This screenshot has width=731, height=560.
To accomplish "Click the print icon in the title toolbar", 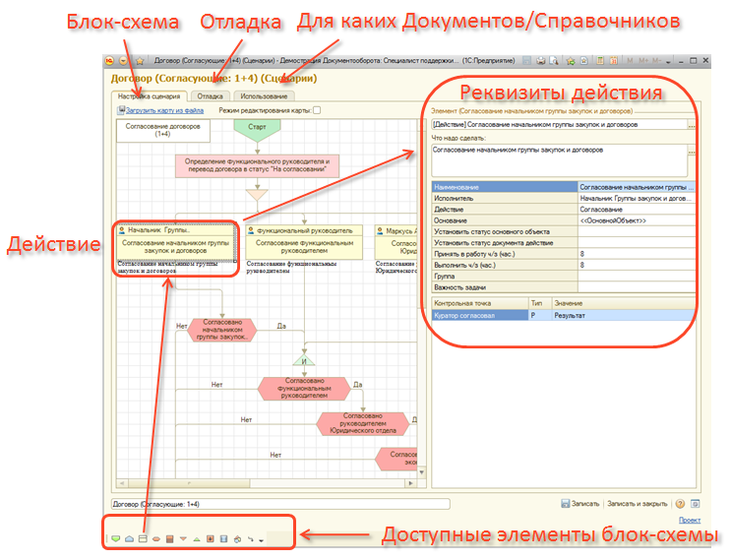I will [x=540, y=61].
